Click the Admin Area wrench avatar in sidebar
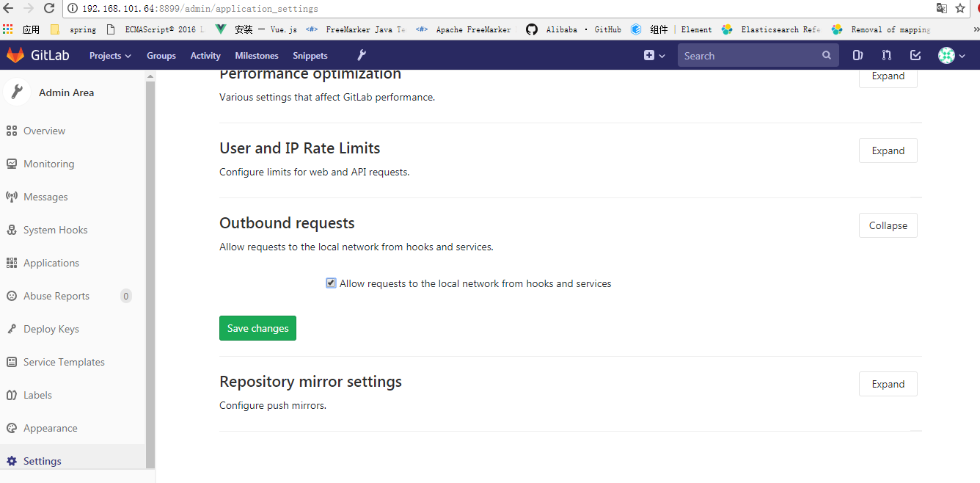This screenshot has width=980, height=483. 16,92
